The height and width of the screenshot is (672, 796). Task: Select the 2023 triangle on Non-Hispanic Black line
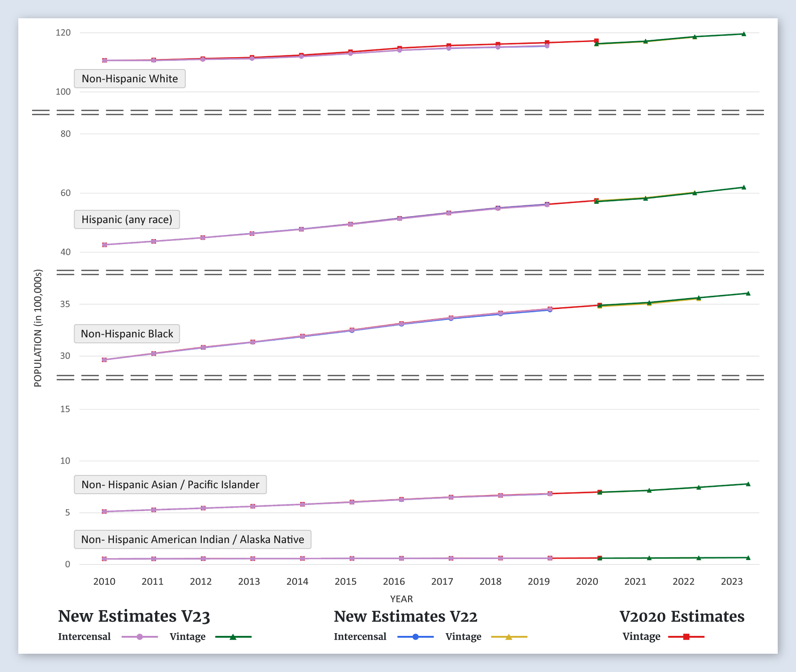pos(748,293)
